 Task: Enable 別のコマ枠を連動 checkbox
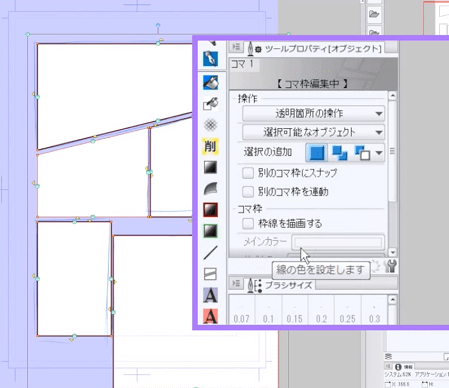(248, 192)
